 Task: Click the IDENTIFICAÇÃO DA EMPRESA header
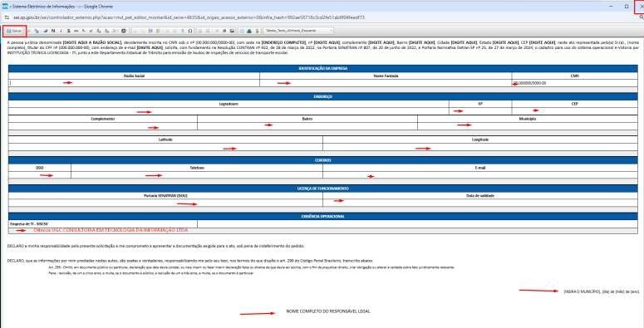coord(322,69)
